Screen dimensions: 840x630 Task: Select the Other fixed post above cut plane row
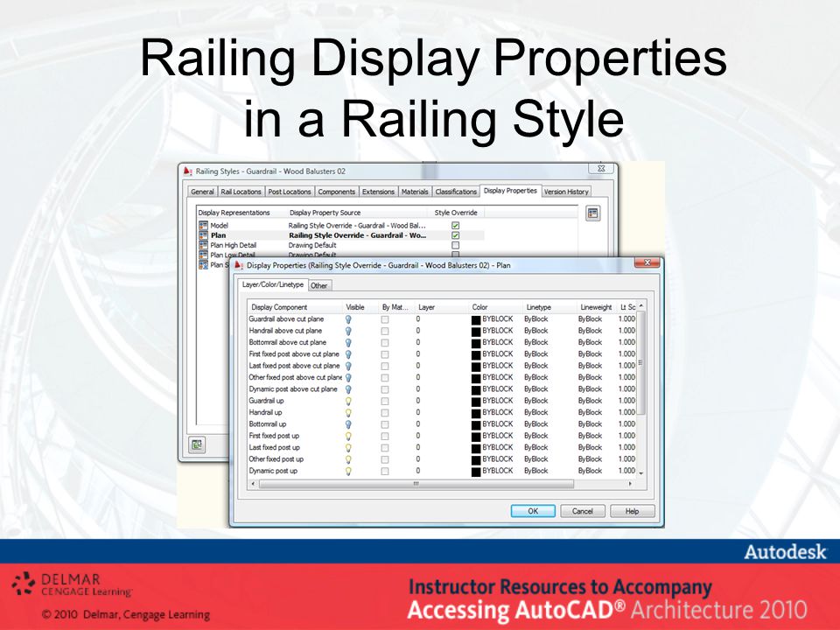point(441,378)
